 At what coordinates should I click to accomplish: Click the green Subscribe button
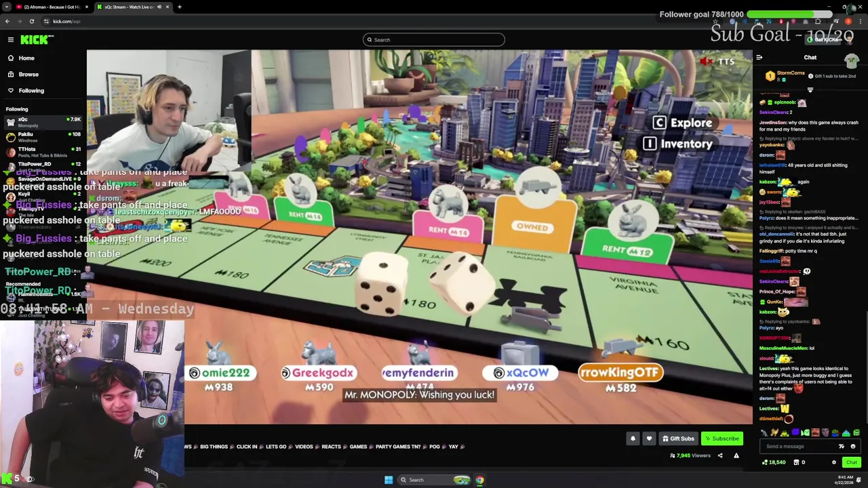[722, 439]
